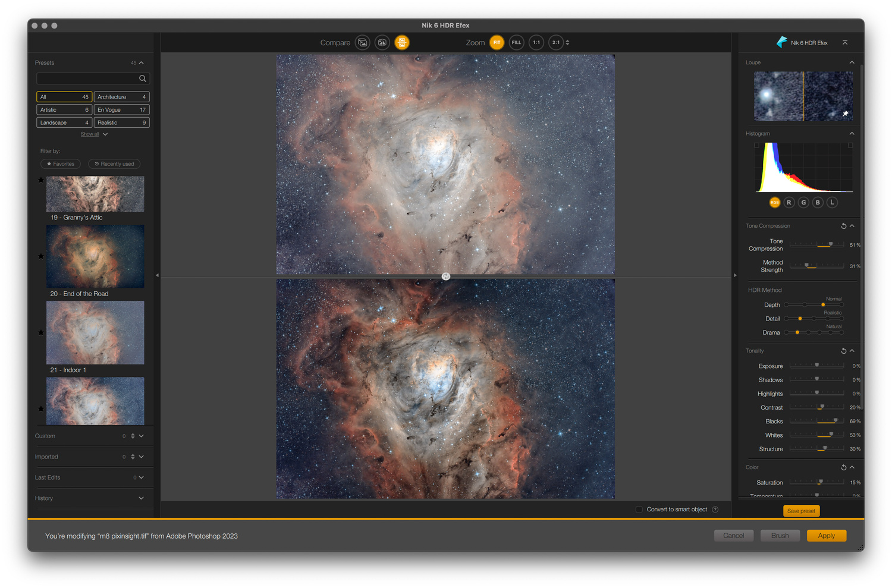Screen dimensions: 892x588
Task: Select the Granny's Attic preset thumbnail
Action: (95, 194)
